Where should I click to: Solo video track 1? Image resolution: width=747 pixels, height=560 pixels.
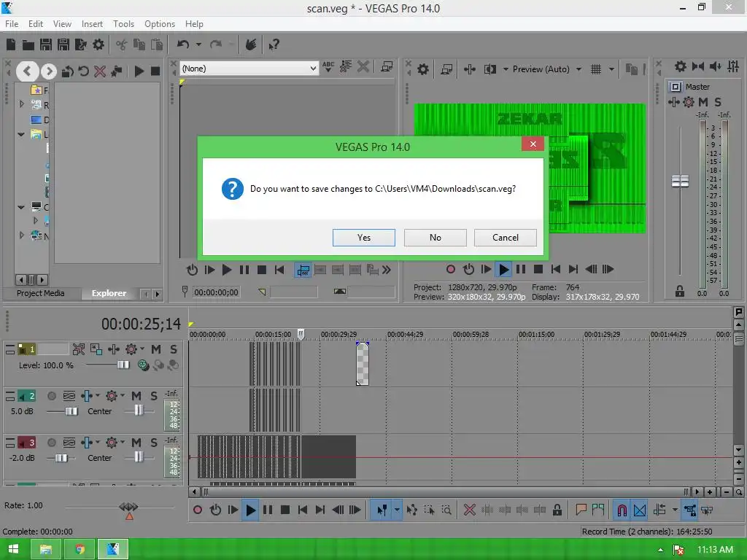tap(174, 349)
